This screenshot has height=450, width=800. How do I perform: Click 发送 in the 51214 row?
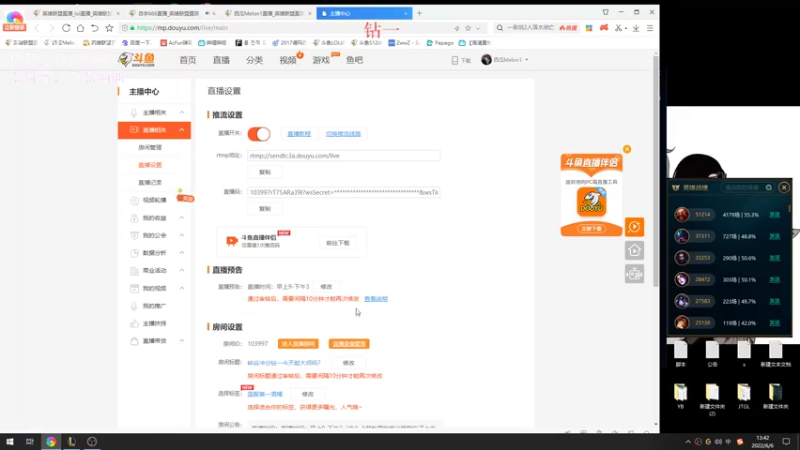pos(774,215)
